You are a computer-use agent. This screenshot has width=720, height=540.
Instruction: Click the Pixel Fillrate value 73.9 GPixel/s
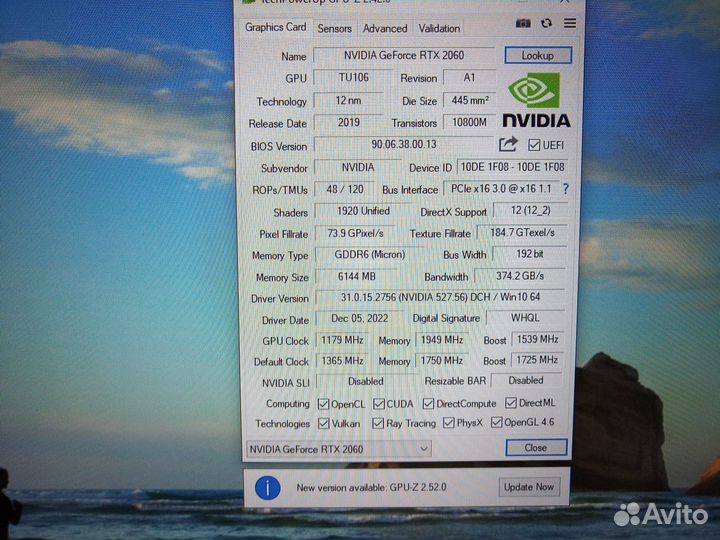(x=355, y=233)
